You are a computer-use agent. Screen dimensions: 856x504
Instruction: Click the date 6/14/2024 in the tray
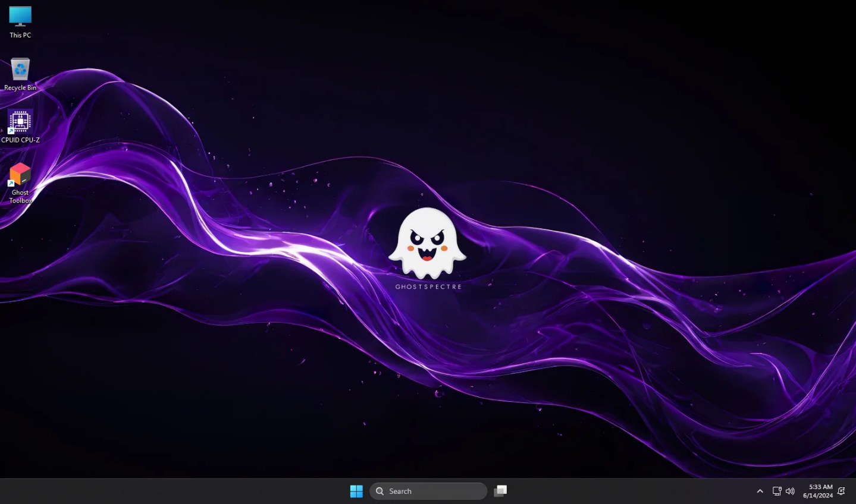(820, 495)
